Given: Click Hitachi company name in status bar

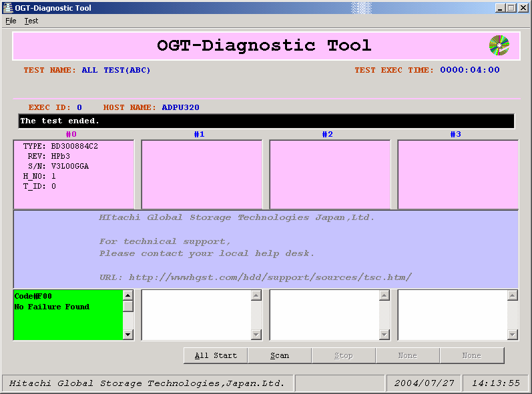Looking at the screenshot, I should (x=147, y=383).
